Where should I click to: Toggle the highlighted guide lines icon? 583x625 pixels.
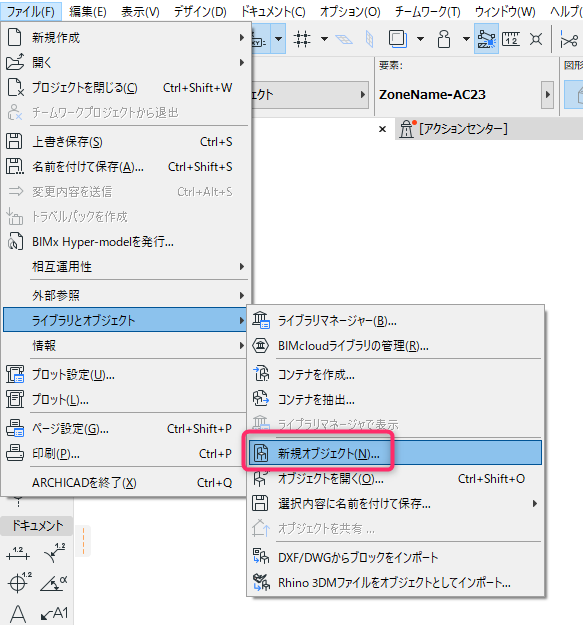point(486,39)
